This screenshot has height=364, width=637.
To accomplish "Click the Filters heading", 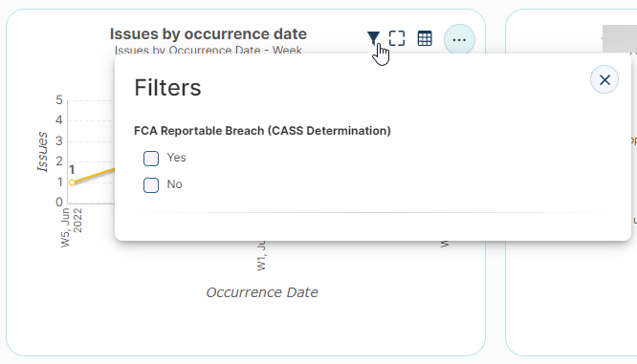I will (x=167, y=88).
